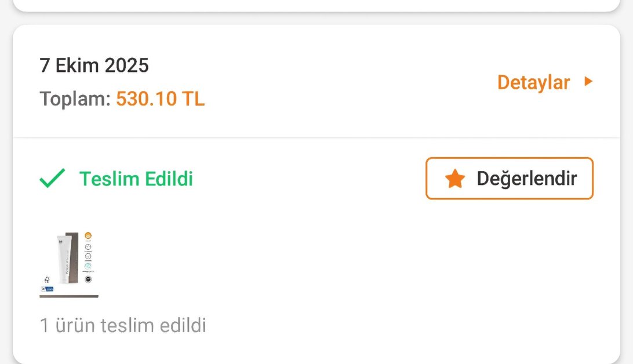Toggle the order card open by tapping its header

(x=316, y=81)
